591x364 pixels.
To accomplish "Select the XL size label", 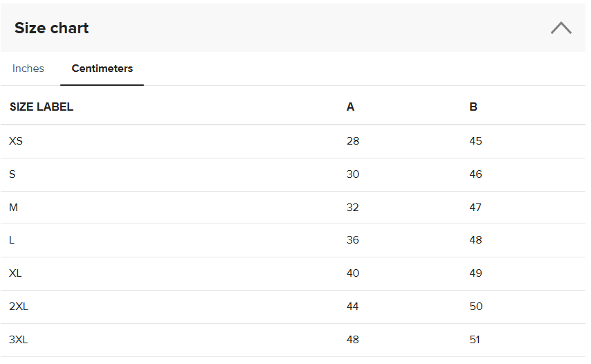I will tap(15, 273).
